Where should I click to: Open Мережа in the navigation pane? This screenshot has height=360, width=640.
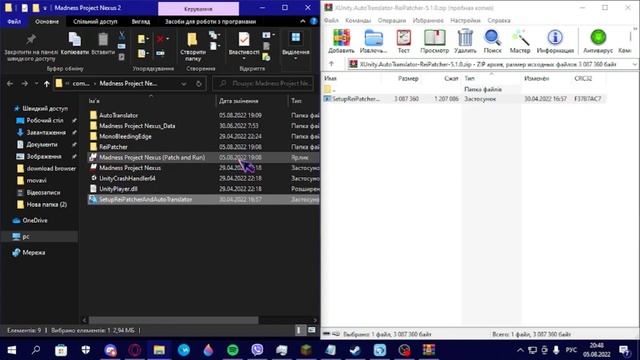pyautogui.click(x=33, y=253)
